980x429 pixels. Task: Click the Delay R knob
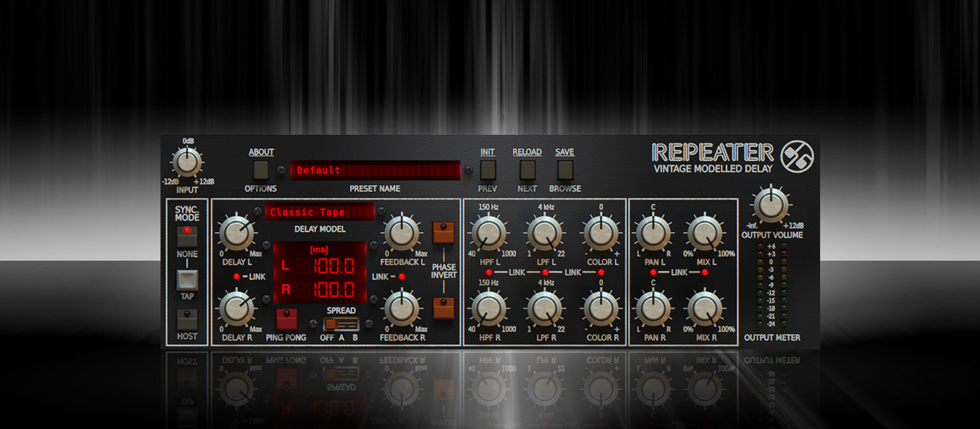(236, 308)
